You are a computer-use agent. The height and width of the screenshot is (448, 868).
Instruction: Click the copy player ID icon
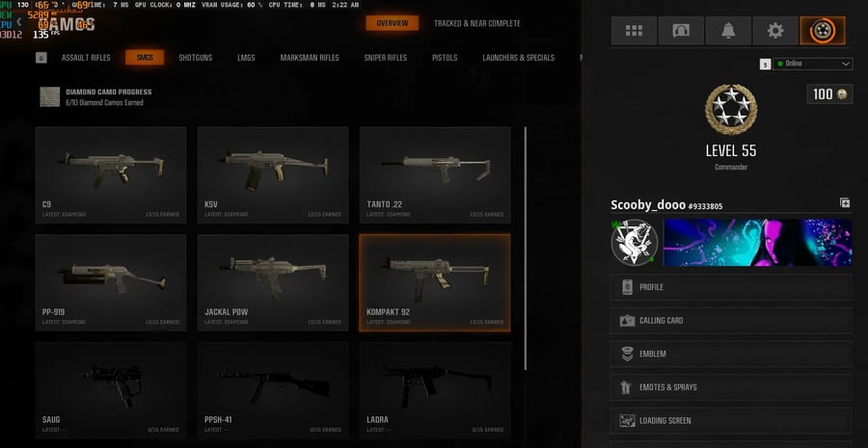[x=845, y=203]
